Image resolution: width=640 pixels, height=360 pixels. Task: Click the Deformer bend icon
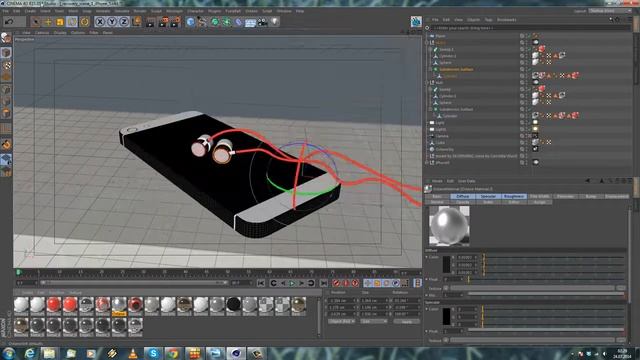(x=239, y=22)
